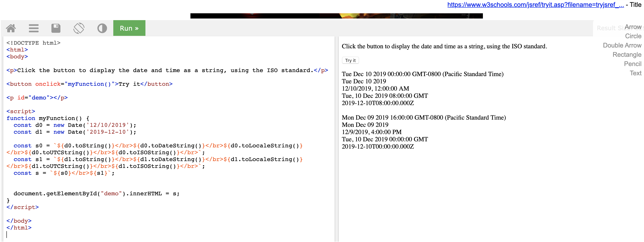Click the Run button to execute code

[129, 28]
